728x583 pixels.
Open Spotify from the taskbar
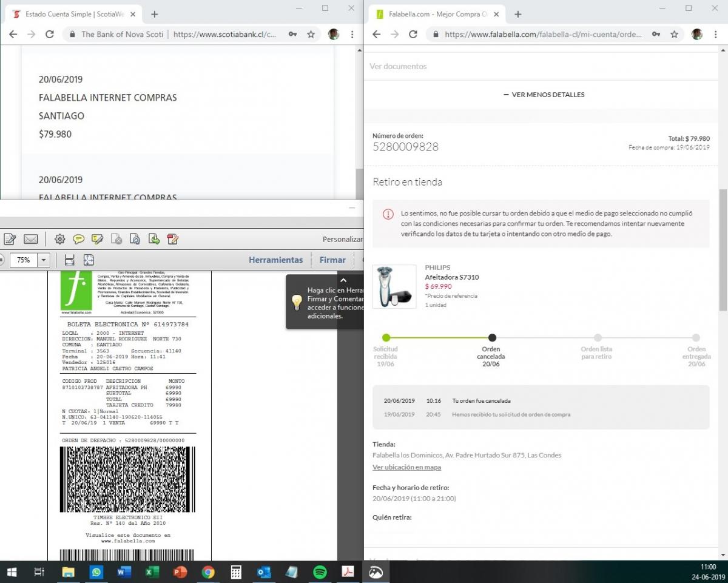[320, 572]
